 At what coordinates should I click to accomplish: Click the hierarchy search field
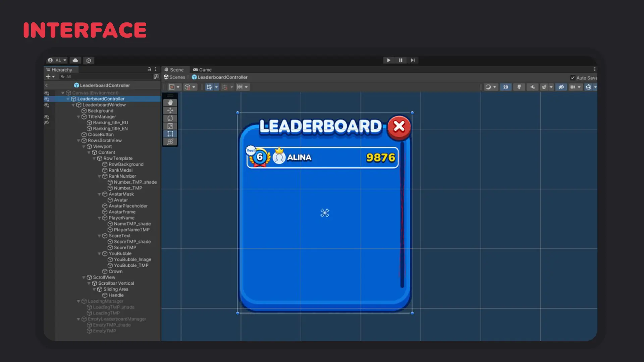pyautogui.click(x=106, y=77)
